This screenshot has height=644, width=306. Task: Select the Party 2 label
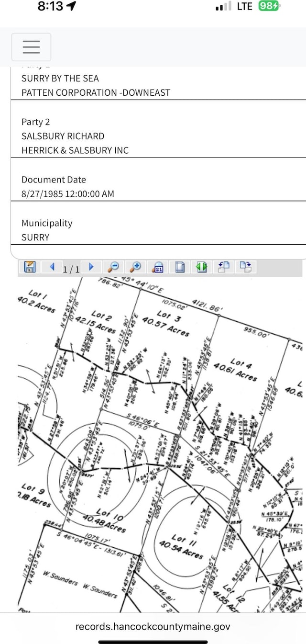(x=36, y=122)
